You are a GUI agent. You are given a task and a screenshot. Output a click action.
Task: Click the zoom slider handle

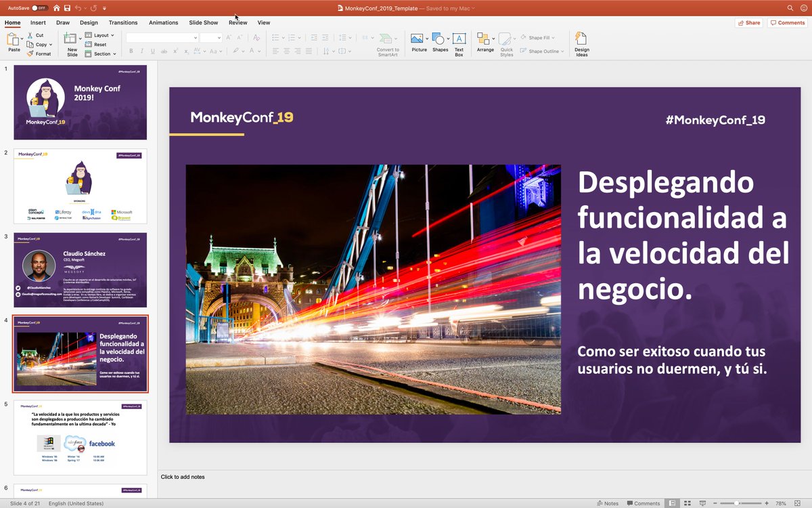click(x=737, y=503)
